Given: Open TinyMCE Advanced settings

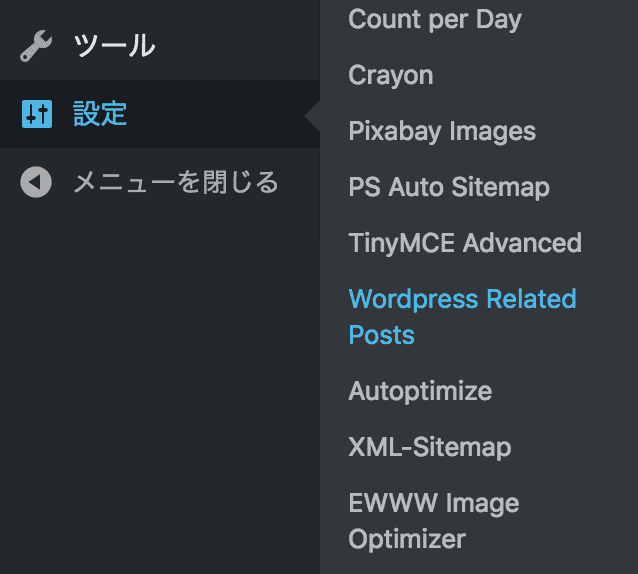Looking at the screenshot, I should tap(464, 243).
